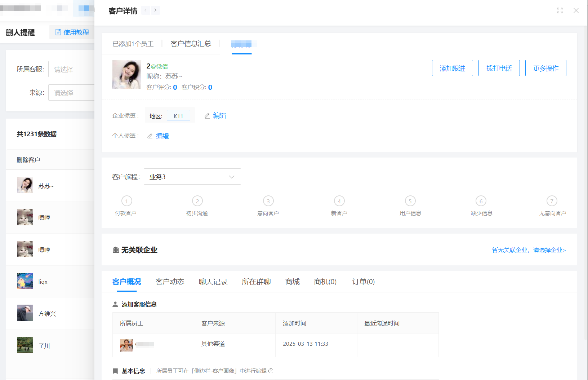The width and height of the screenshot is (588, 380).
Task: Click 暂无关联企业，请选择企业 link
Action: pyautogui.click(x=529, y=250)
